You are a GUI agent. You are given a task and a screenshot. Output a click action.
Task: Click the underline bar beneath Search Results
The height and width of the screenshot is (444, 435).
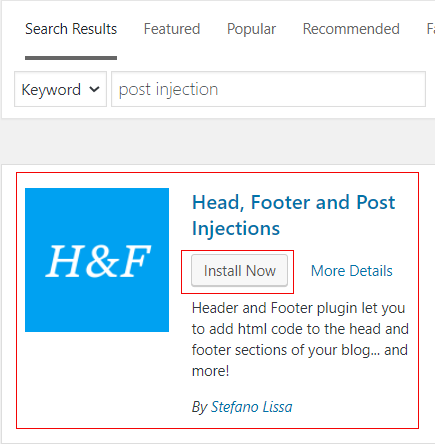click(71, 58)
